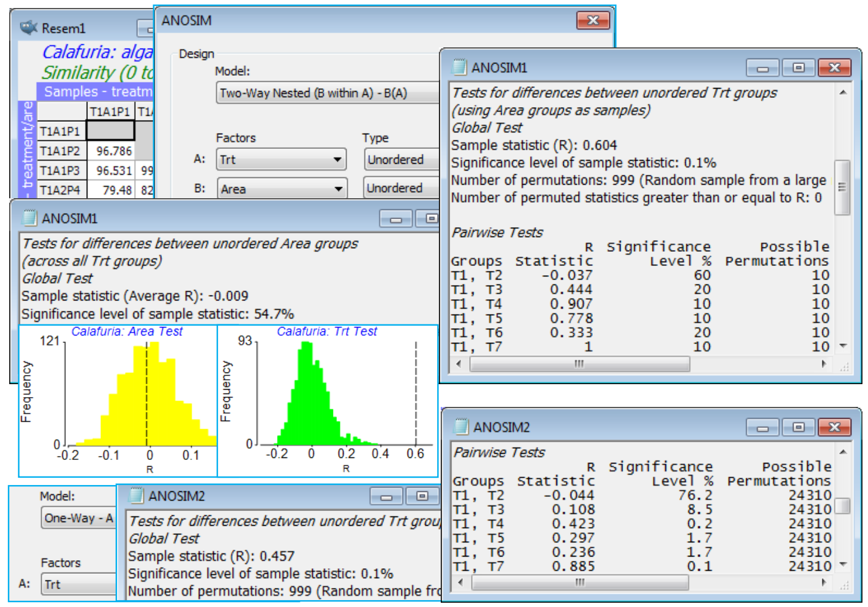Click notepad icon of ANOSIM2 Pairwise Tests window

coord(462,427)
